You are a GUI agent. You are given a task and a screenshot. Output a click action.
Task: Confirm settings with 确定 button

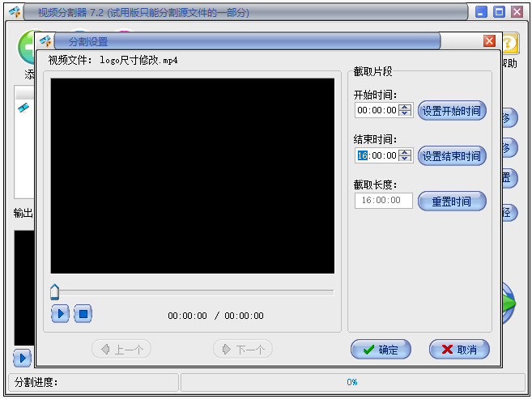[x=381, y=350]
